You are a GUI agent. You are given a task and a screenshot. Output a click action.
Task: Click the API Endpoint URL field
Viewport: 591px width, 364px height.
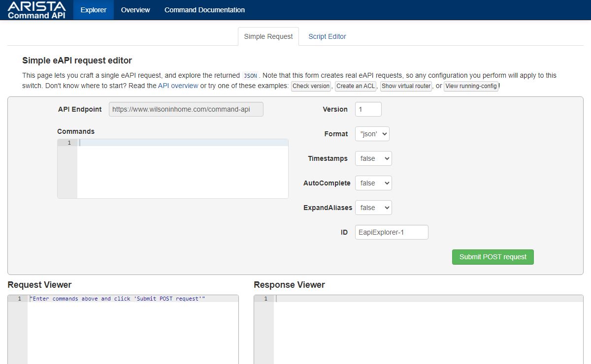pos(186,109)
